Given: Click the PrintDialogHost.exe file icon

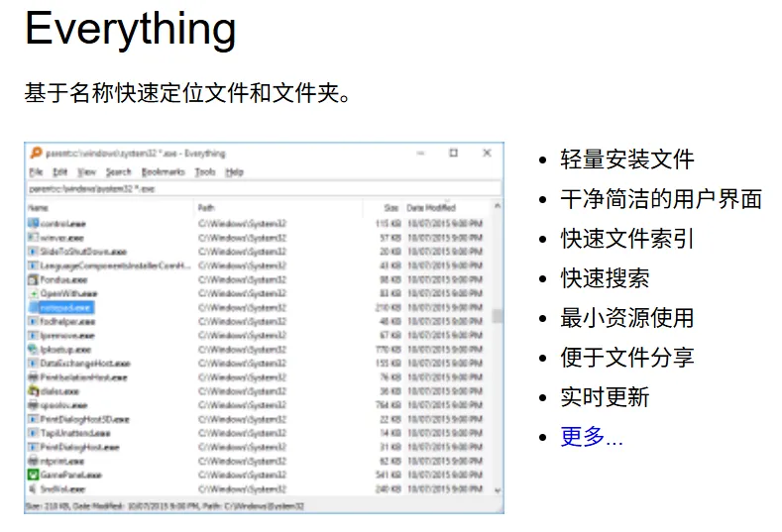Looking at the screenshot, I should pyautogui.click(x=33, y=447).
